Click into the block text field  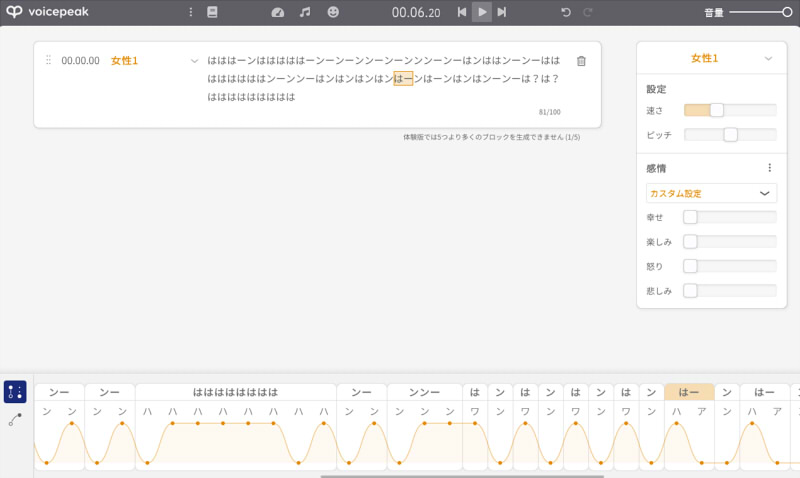(x=384, y=79)
